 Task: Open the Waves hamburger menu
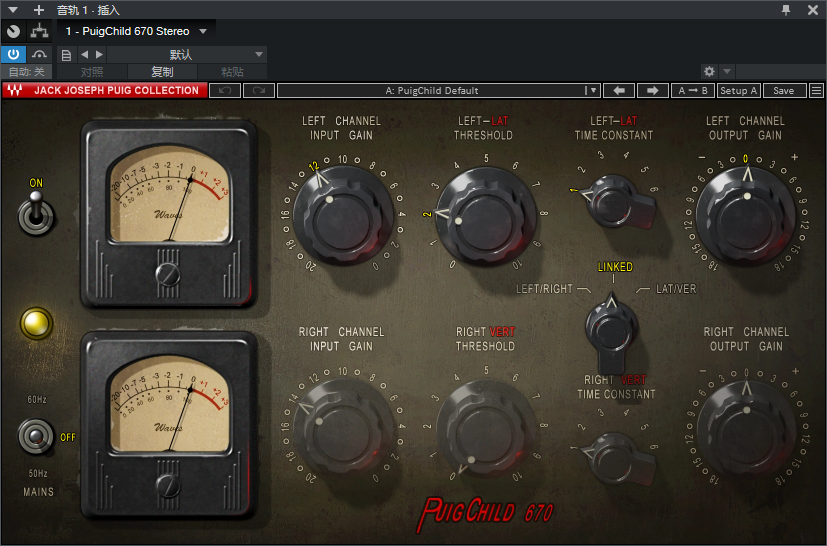tap(816, 90)
